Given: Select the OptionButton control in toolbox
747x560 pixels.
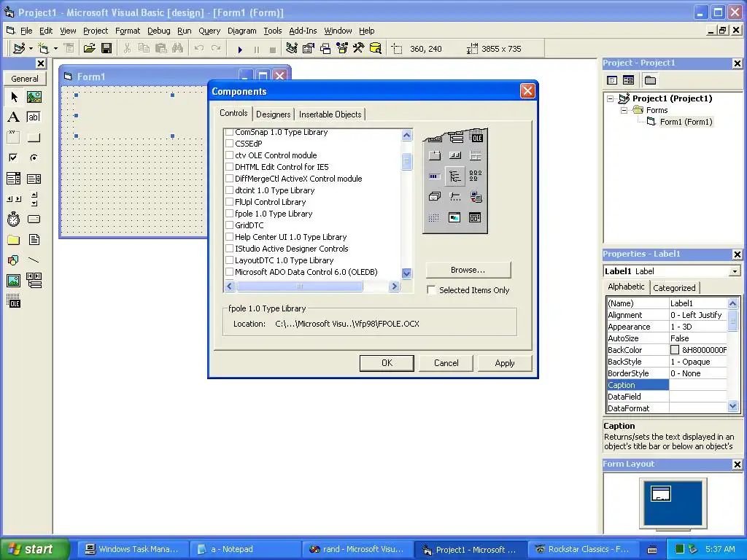Looking at the screenshot, I should (34, 157).
